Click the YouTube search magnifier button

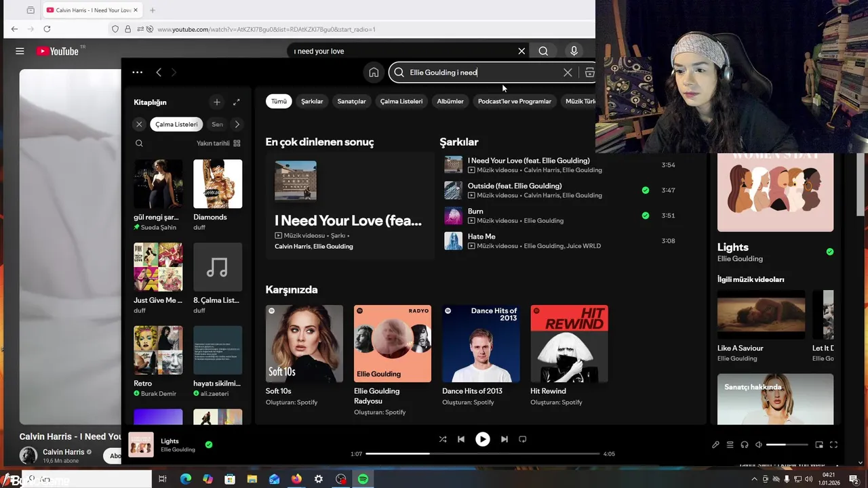(543, 51)
